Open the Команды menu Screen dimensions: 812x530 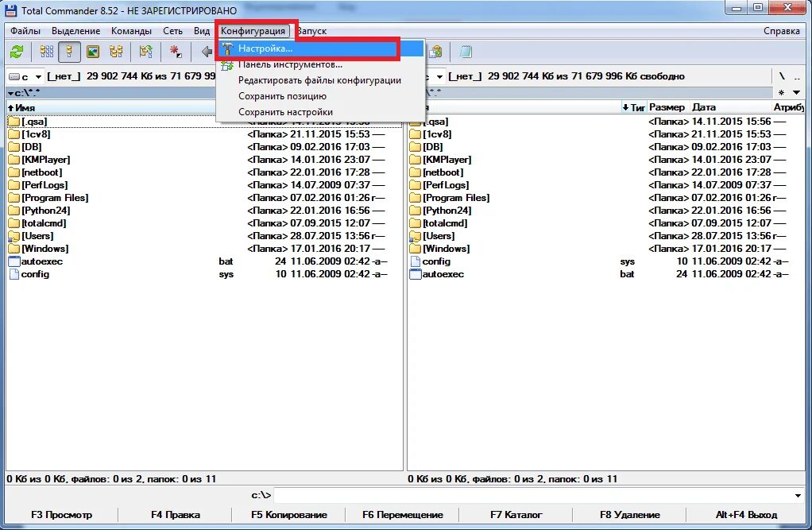(x=132, y=31)
